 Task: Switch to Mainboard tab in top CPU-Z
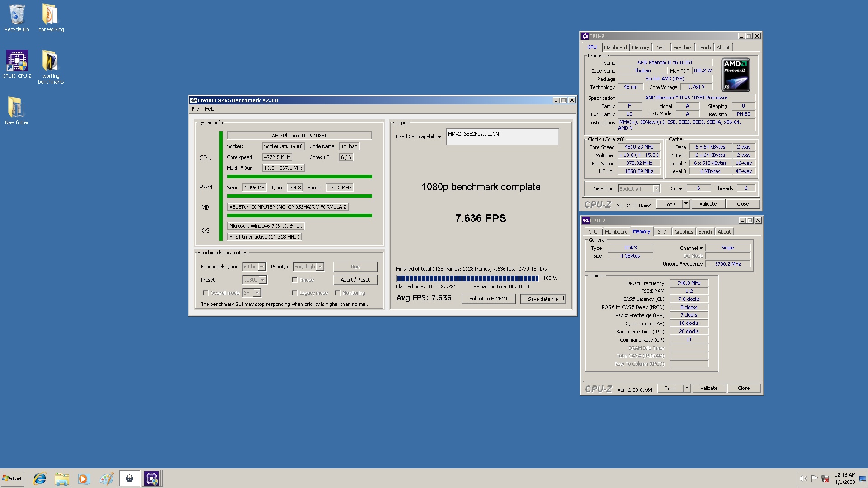615,47
